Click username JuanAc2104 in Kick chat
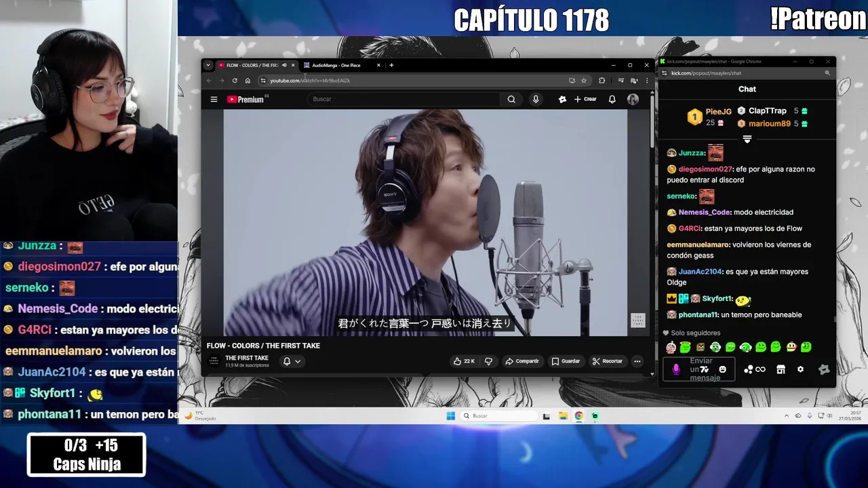868x488 pixels. [x=701, y=272]
